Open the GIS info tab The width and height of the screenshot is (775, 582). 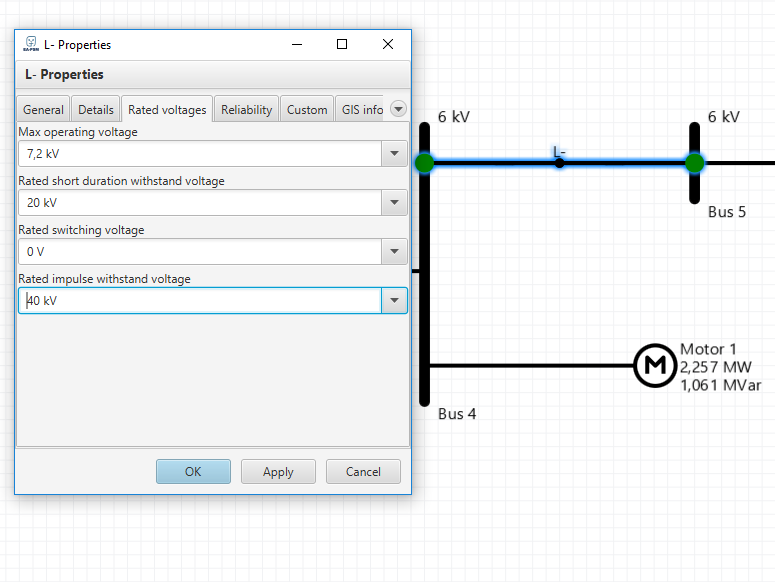362,109
